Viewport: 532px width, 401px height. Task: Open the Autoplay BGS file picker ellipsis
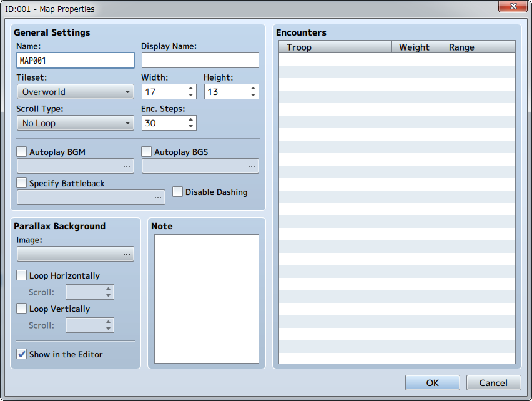coord(252,166)
